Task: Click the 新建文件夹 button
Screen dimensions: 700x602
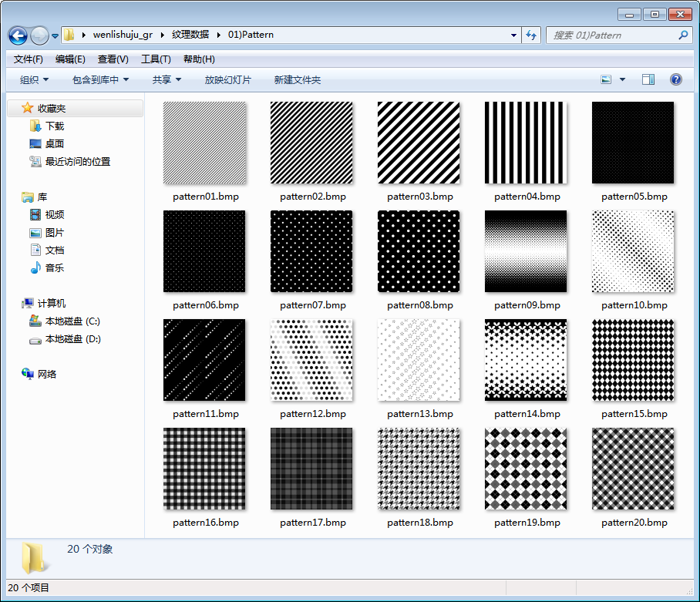Action: [x=297, y=80]
